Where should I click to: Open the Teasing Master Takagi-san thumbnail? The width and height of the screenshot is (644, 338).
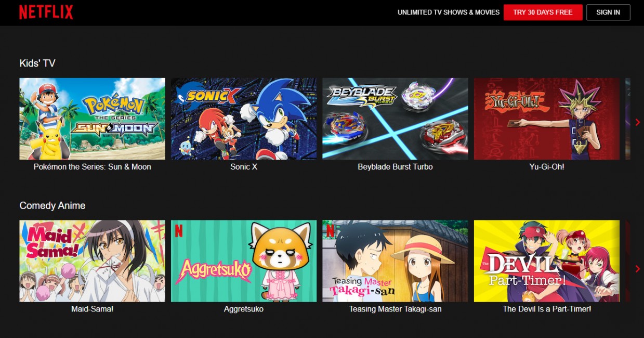(395, 261)
